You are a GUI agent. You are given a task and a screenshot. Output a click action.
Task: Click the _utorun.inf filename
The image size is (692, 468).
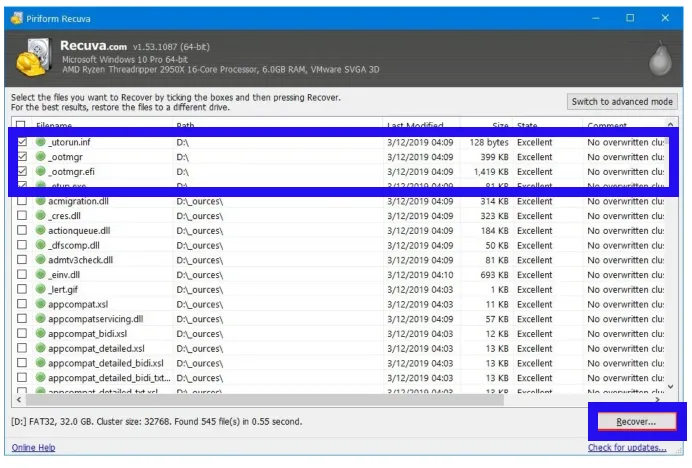pyautogui.click(x=69, y=142)
